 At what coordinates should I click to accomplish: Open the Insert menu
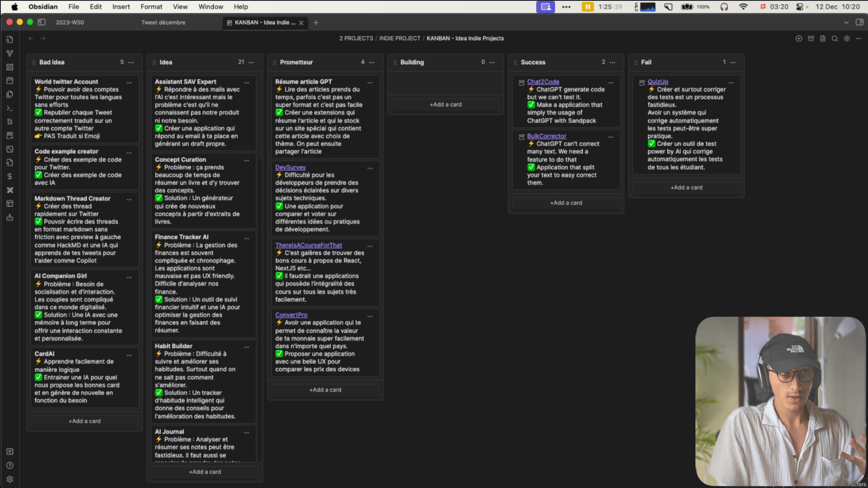point(121,7)
